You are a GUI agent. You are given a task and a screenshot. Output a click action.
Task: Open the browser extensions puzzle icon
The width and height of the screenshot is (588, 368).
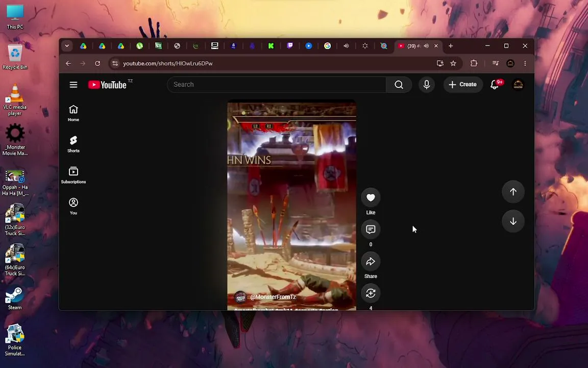(474, 63)
